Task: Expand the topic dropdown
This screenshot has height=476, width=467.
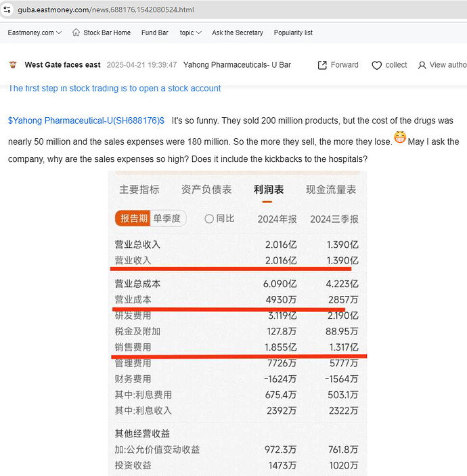Action: (x=190, y=33)
